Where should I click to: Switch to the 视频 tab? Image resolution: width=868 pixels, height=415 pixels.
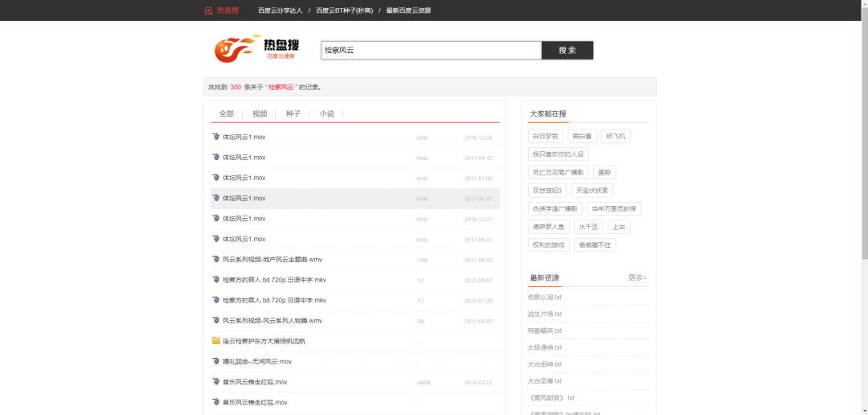tap(260, 113)
